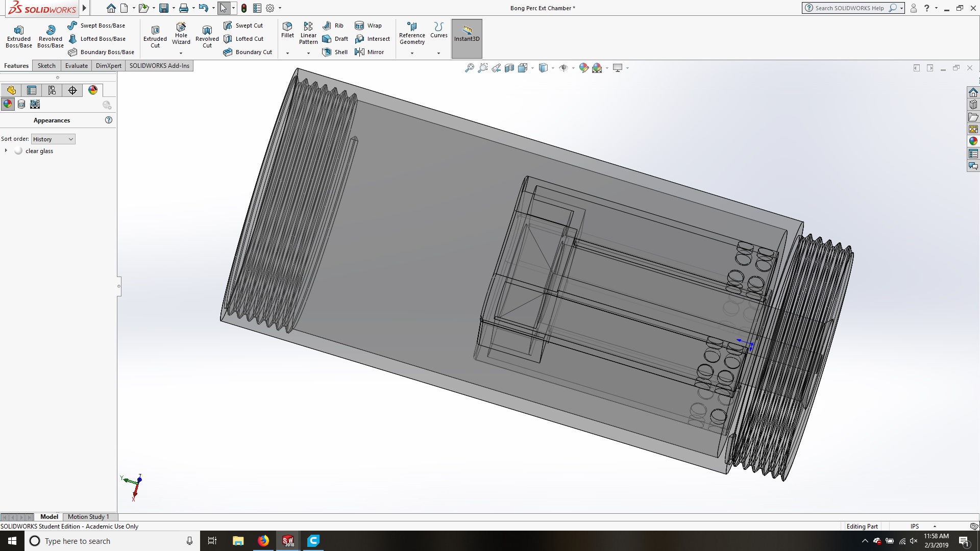Choose Boundary Boss/Base feature

coord(101,52)
